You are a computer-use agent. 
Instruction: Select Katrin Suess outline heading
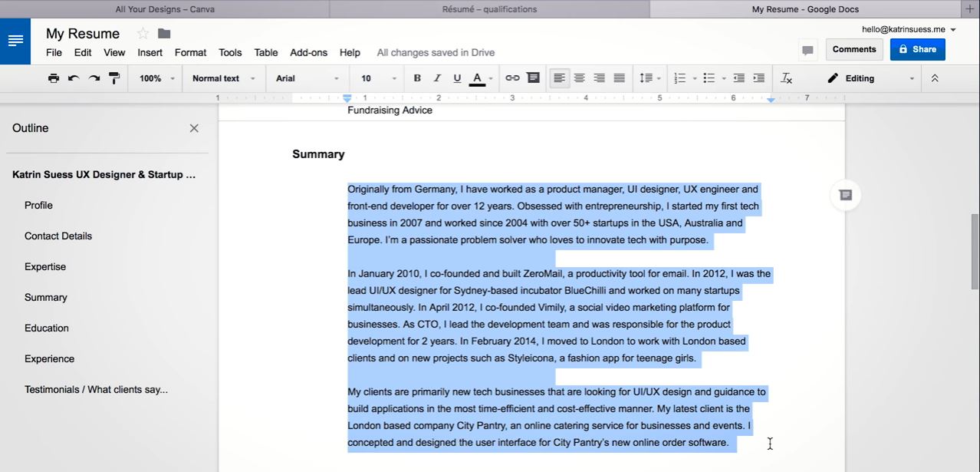[104, 174]
